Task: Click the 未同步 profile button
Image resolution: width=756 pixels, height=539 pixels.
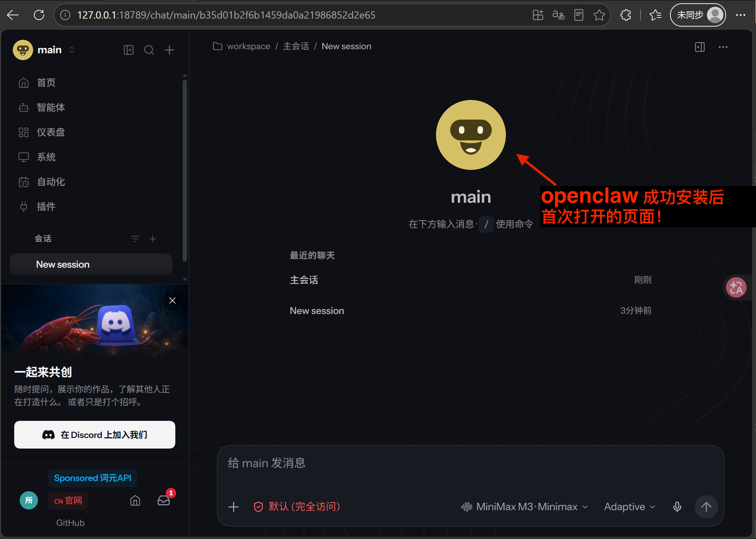Action: click(x=698, y=15)
